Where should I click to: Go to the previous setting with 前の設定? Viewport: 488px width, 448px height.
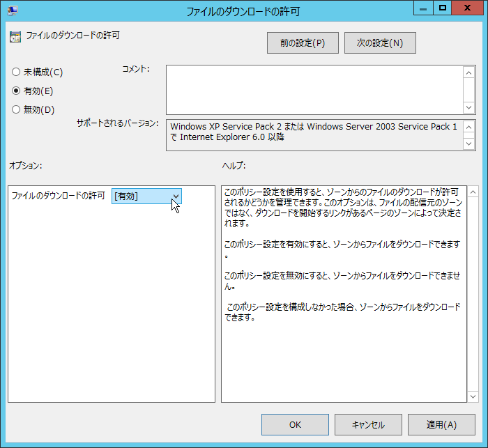(x=303, y=43)
